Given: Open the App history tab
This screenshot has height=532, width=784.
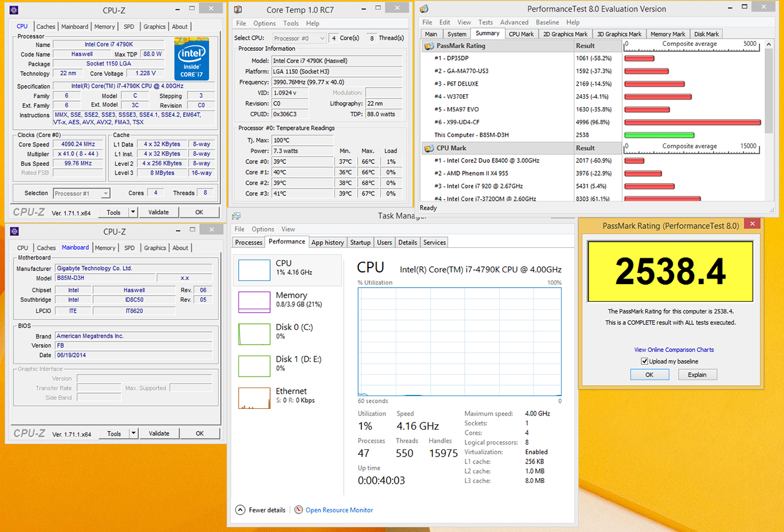Looking at the screenshot, I should [x=328, y=242].
